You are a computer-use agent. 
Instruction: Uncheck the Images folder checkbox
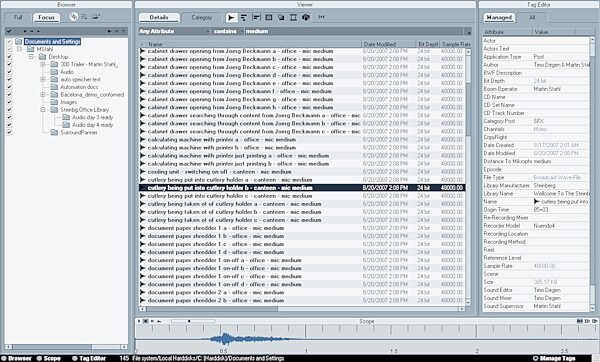tap(9, 102)
